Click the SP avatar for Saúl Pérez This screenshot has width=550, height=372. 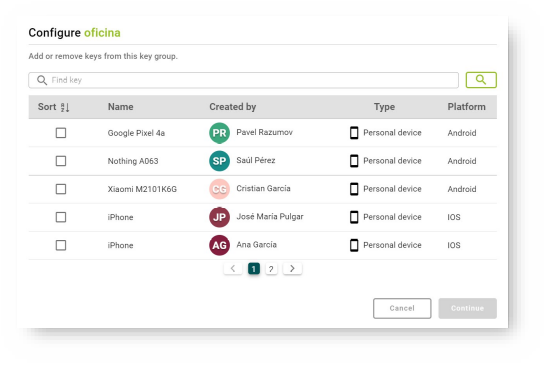pyautogui.click(x=220, y=161)
